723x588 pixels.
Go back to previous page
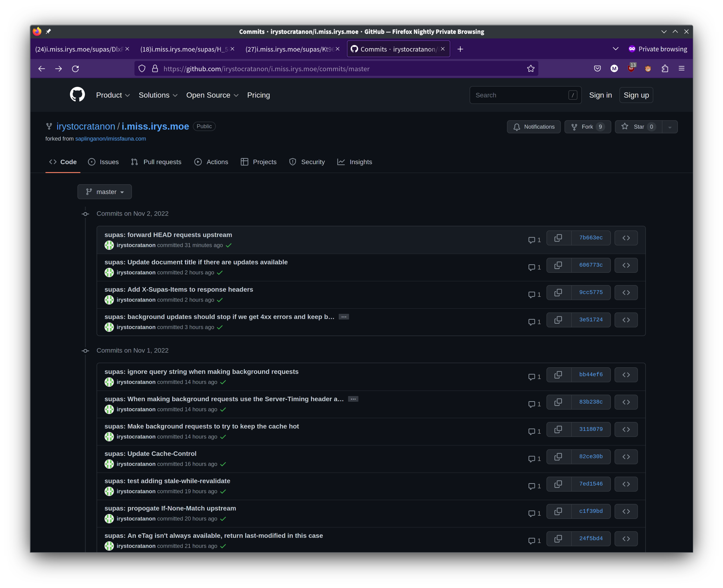tap(42, 69)
